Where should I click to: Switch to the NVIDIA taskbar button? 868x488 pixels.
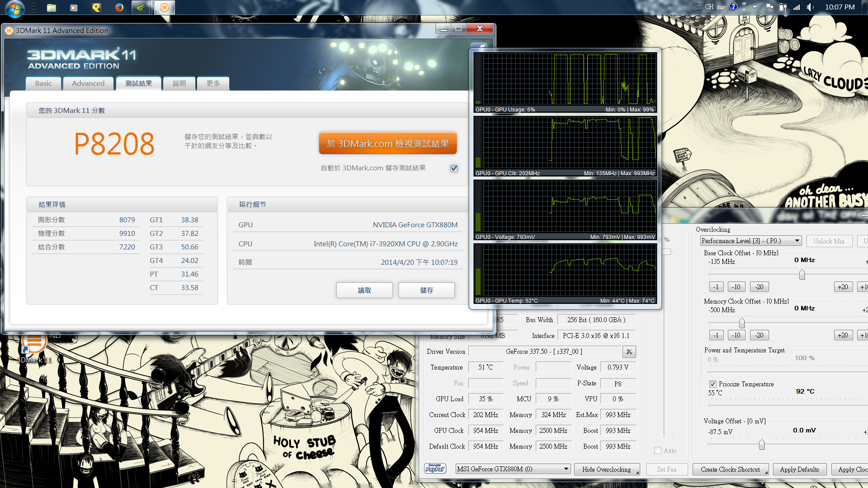[x=141, y=8]
